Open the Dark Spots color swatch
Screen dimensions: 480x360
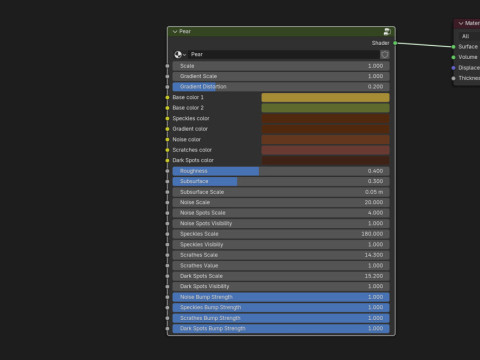(x=325, y=160)
